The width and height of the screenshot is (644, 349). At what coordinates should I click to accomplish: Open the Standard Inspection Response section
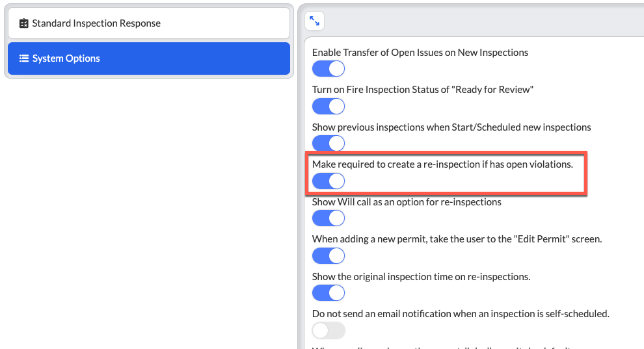[149, 23]
